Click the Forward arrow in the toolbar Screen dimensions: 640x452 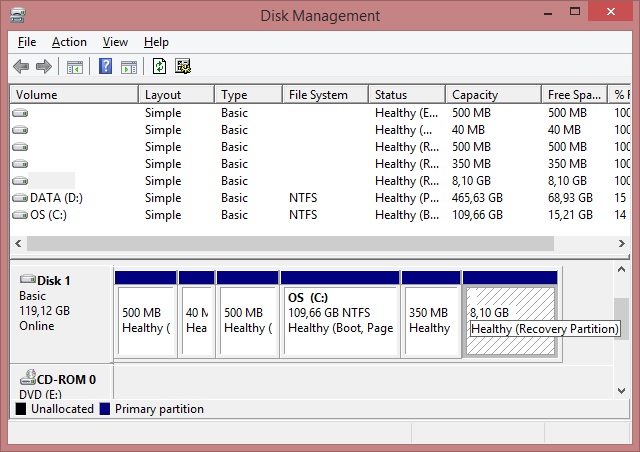(x=43, y=67)
